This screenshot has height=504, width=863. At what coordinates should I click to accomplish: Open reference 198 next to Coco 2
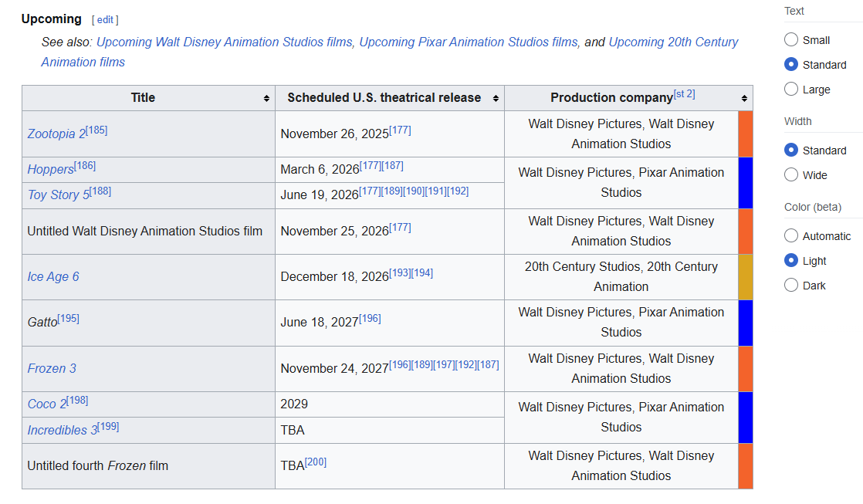pyautogui.click(x=77, y=401)
